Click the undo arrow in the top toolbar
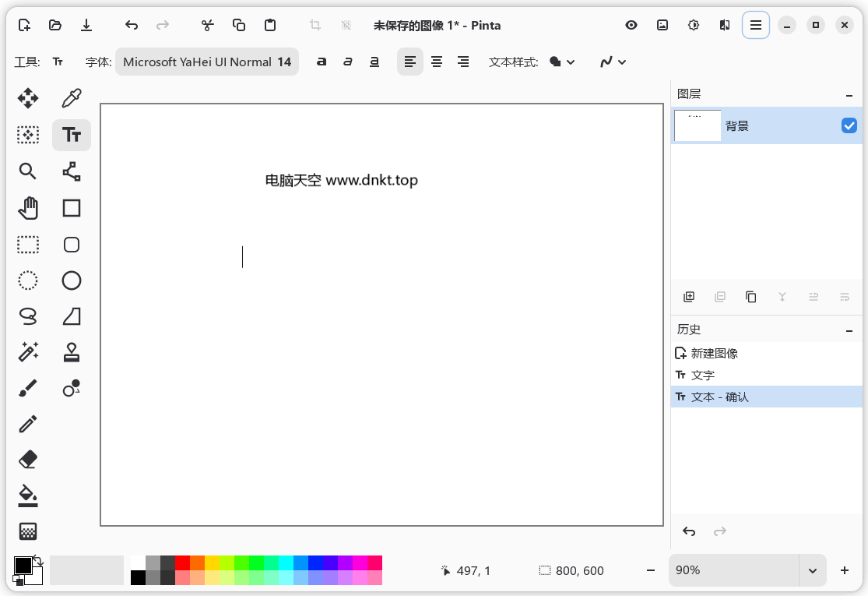868x596 pixels. point(132,25)
